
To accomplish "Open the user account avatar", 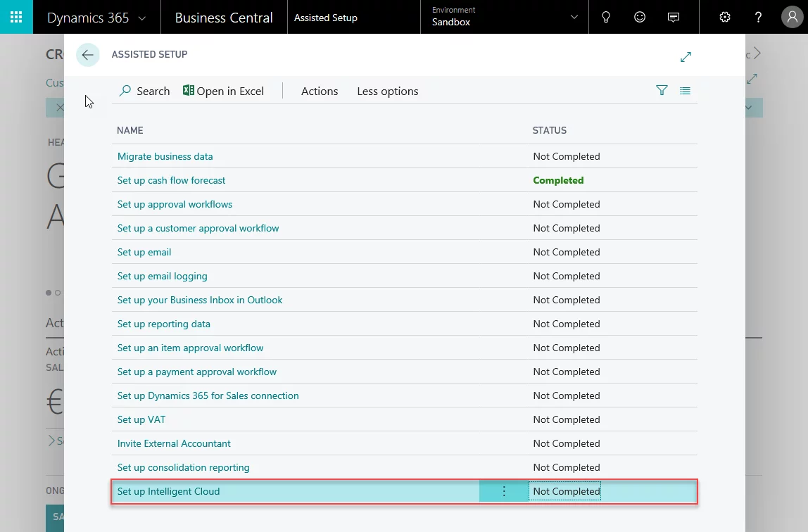I will pyautogui.click(x=791, y=17).
